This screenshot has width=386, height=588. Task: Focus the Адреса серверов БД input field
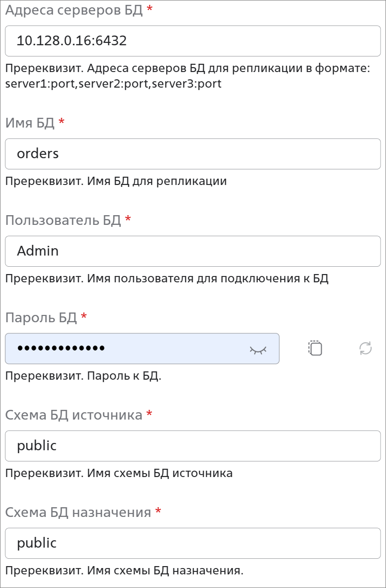click(193, 41)
